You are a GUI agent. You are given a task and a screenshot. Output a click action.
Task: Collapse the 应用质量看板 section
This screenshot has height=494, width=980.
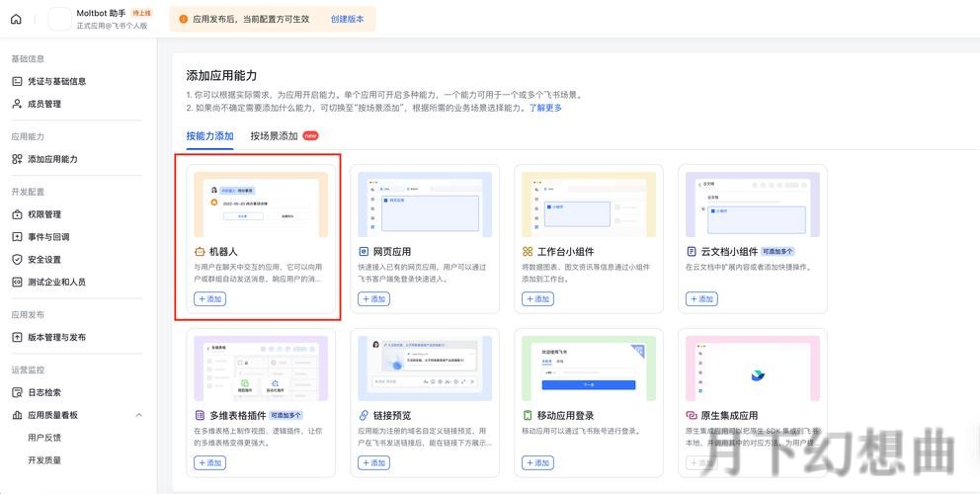(x=138, y=415)
